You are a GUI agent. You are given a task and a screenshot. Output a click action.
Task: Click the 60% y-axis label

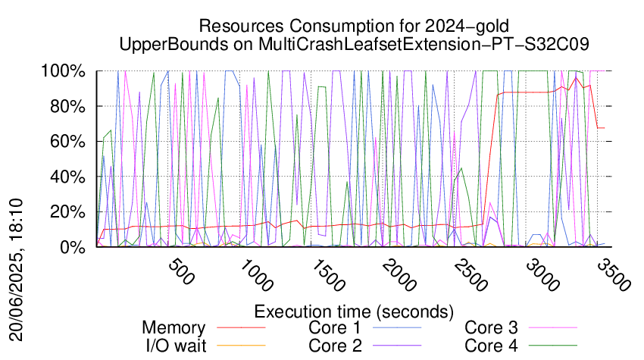pos(67,142)
